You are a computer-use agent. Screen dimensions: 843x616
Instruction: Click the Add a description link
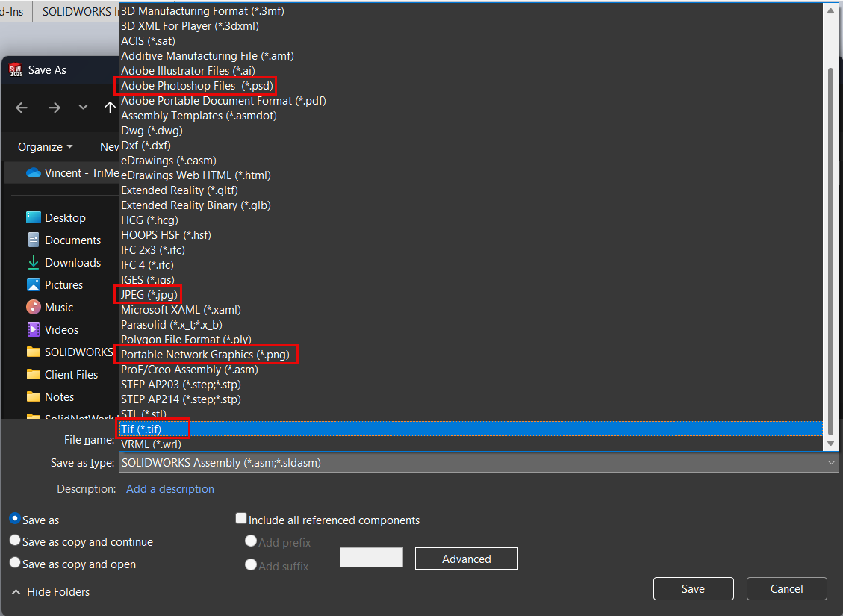(x=170, y=489)
